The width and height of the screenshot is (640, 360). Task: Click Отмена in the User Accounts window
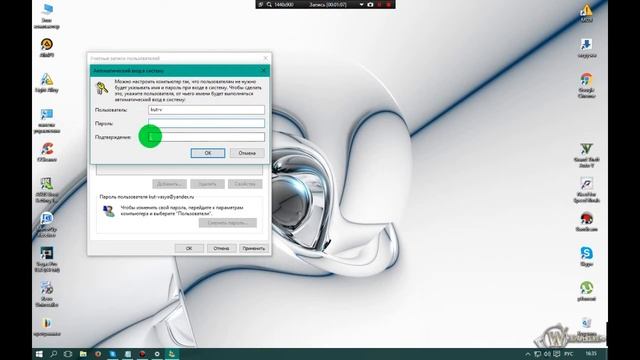221,248
